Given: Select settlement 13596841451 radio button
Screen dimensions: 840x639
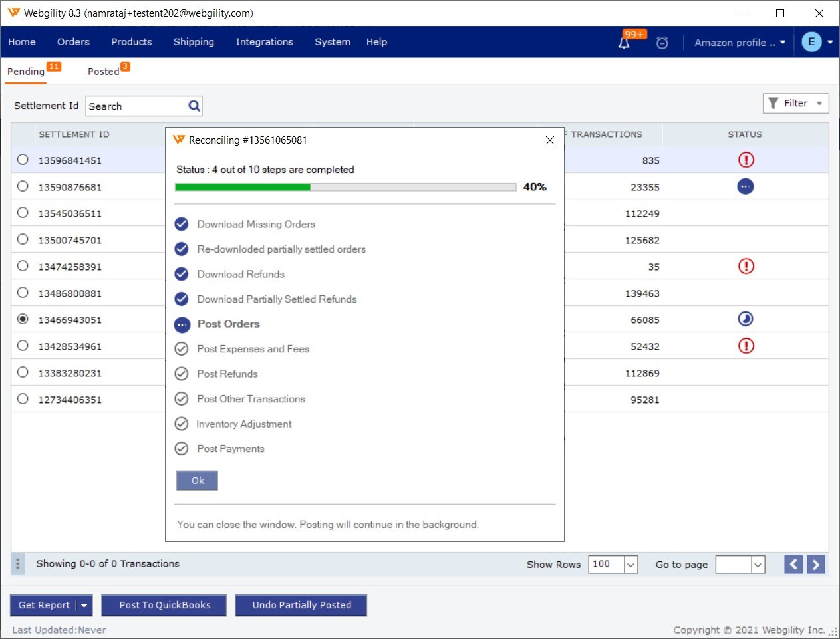Looking at the screenshot, I should point(23,160).
